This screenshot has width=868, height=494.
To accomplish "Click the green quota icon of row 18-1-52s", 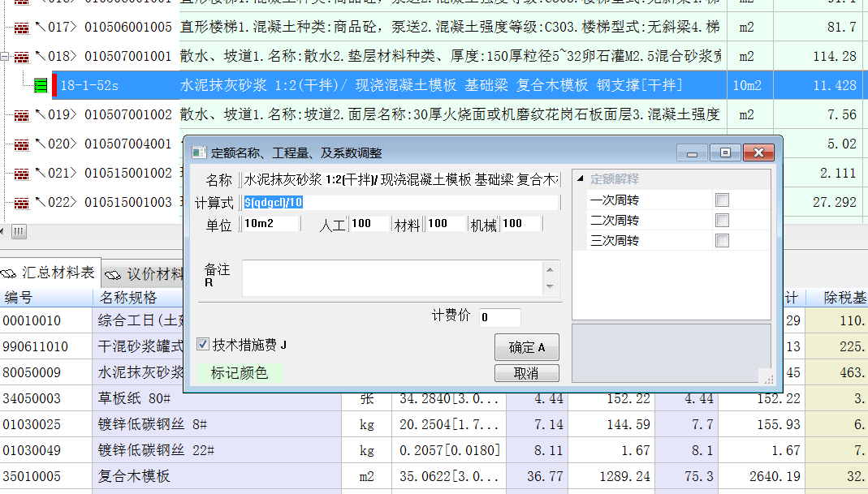I will pyautogui.click(x=41, y=86).
